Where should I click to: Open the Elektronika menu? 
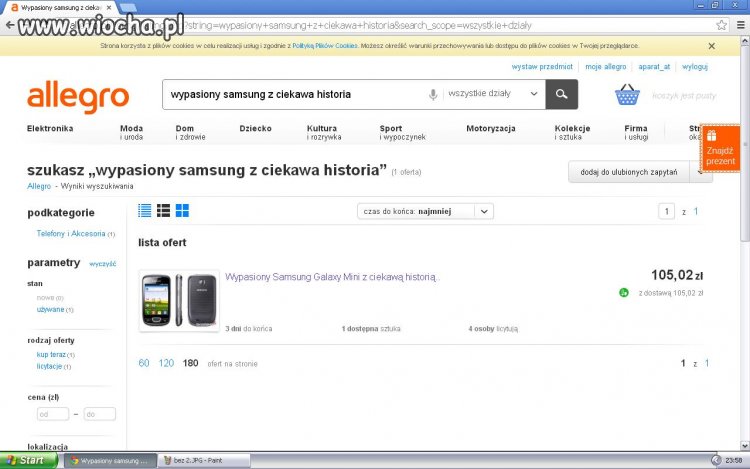pos(50,128)
